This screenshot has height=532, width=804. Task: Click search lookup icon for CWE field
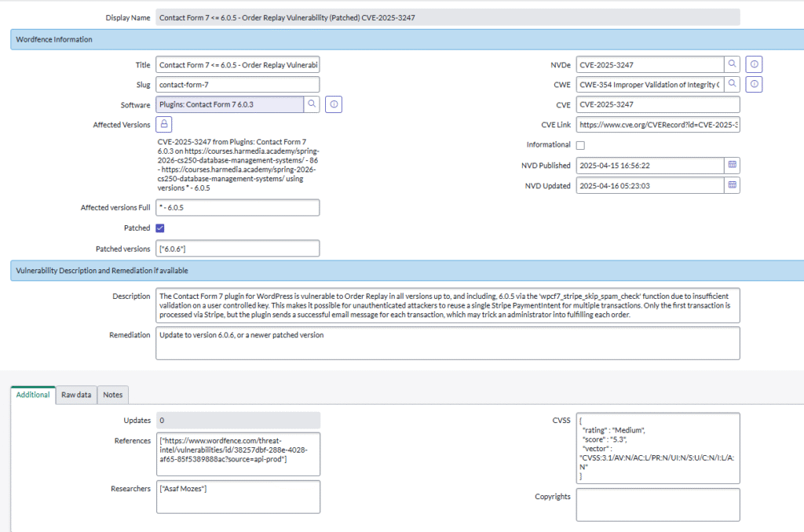(732, 84)
